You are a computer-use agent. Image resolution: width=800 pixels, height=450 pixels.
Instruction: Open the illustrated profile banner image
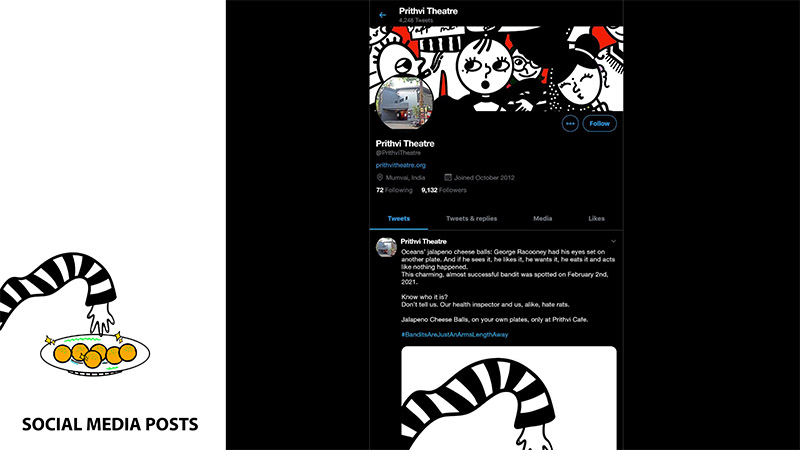tap(496, 69)
